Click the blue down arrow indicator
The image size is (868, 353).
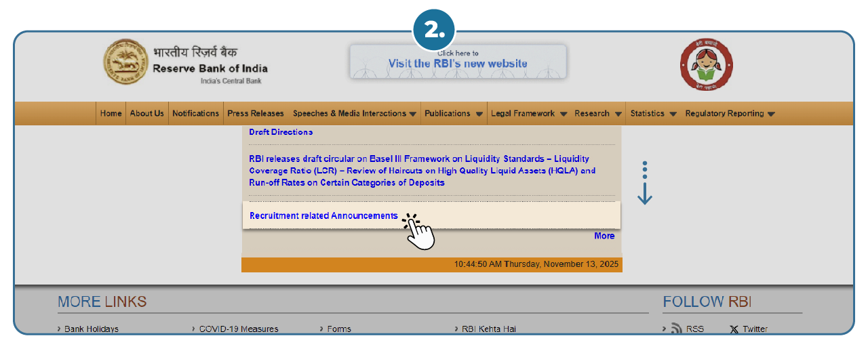(645, 183)
